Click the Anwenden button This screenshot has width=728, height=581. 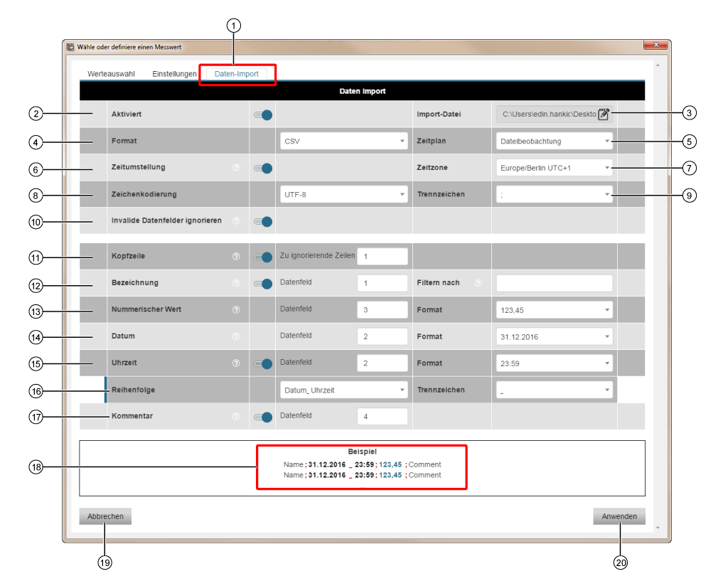[619, 517]
